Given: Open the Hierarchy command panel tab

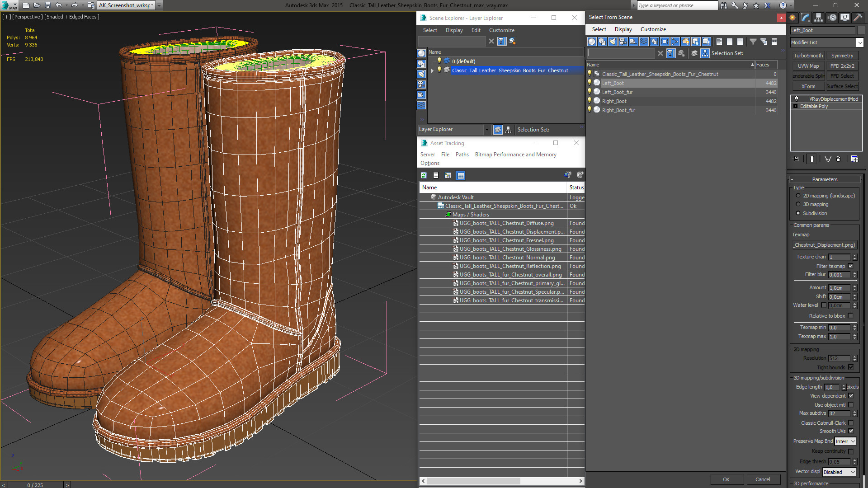Looking at the screenshot, I should click(819, 18).
